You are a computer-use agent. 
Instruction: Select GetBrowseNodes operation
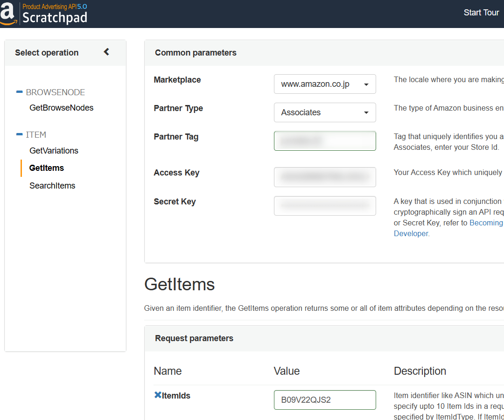click(61, 108)
